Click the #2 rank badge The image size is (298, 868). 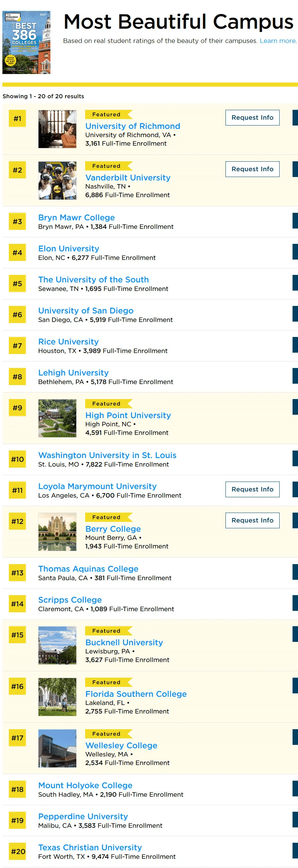17,170
